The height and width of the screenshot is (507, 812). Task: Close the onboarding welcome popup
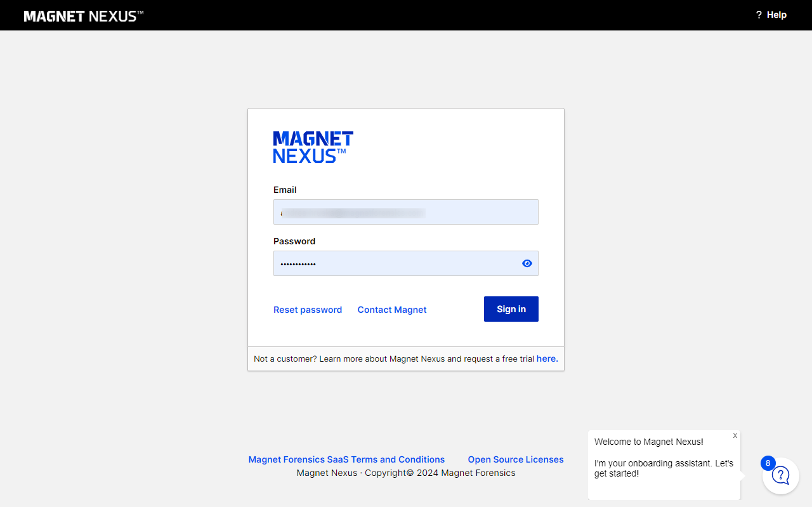tap(735, 436)
